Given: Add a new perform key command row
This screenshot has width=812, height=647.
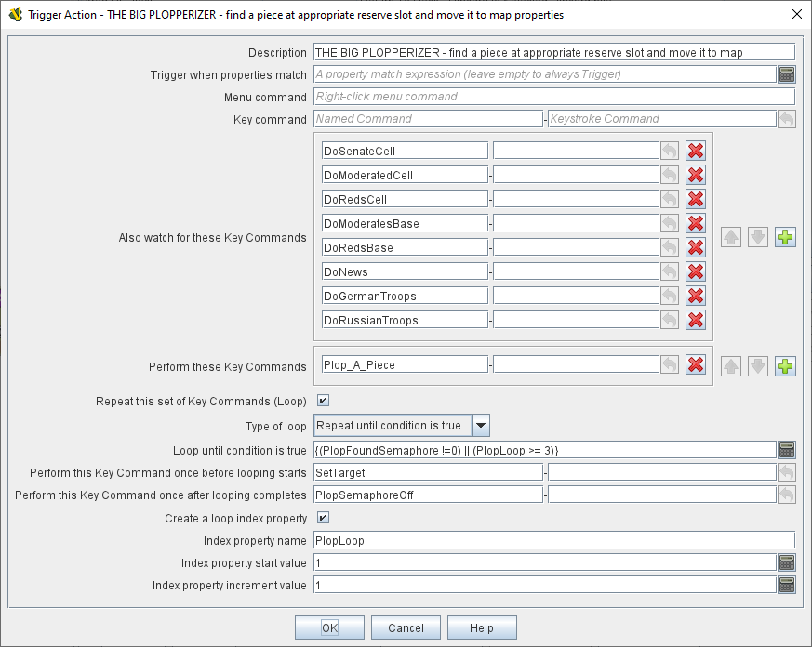Looking at the screenshot, I should click(x=785, y=365).
